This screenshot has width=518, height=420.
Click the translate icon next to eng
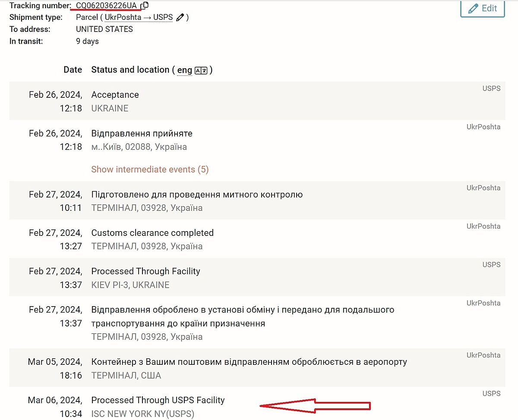coord(201,70)
